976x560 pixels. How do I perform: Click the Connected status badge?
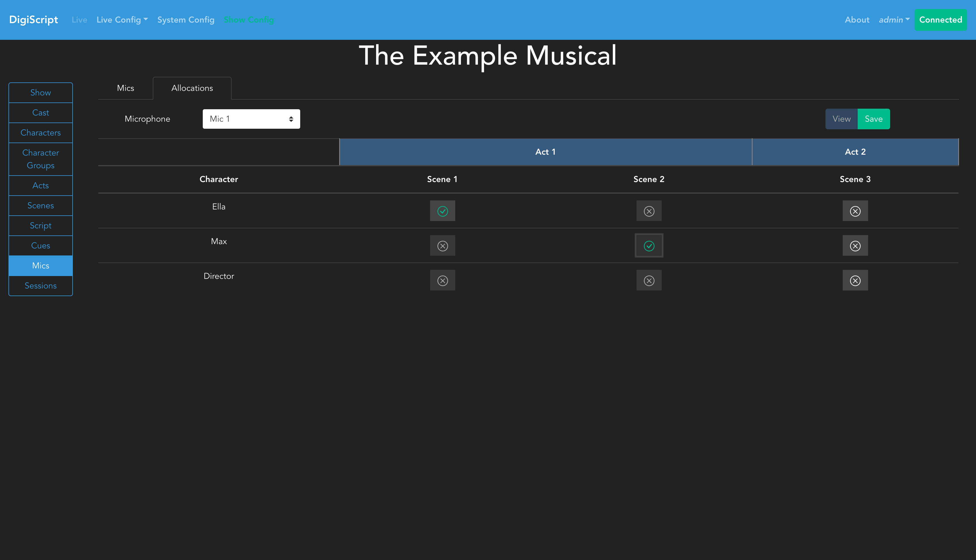point(940,19)
